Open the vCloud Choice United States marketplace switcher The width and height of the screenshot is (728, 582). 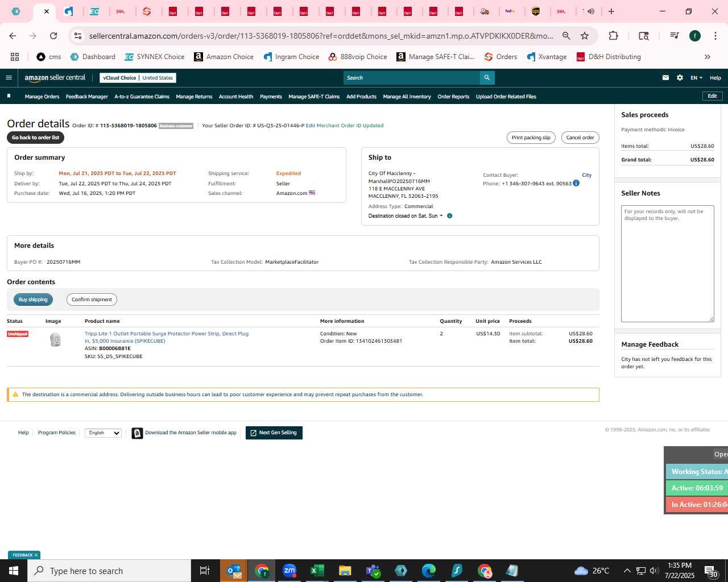(x=138, y=78)
